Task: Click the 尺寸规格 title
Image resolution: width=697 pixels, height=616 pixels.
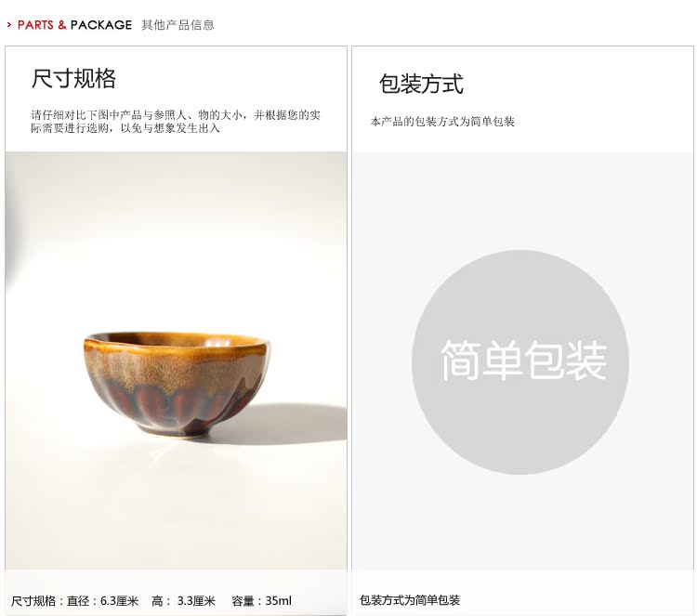Action: (x=73, y=79)
